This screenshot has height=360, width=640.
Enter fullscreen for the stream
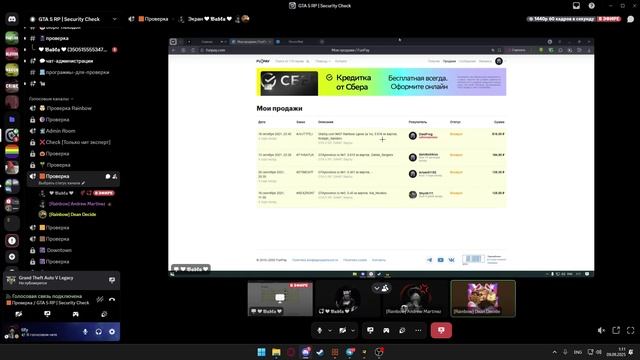coord(631,330)
